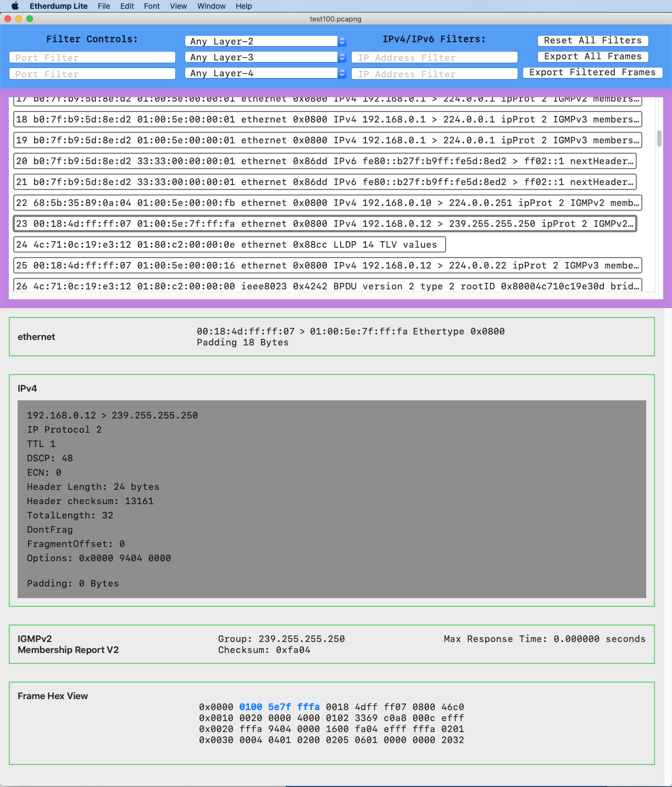Focus the second Port Filter field

point(92,74)
